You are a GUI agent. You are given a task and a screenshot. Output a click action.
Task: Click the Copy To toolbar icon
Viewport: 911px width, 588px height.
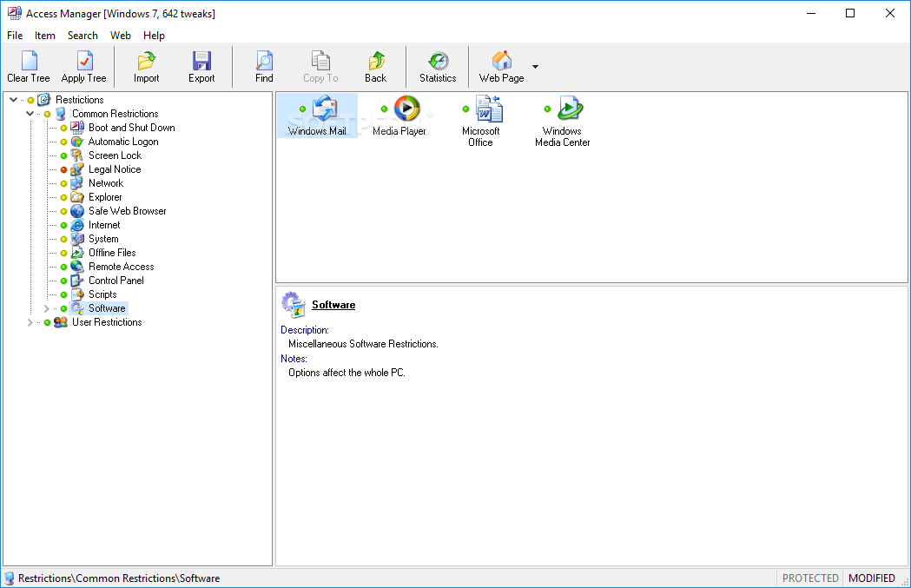tap(320, 61)
